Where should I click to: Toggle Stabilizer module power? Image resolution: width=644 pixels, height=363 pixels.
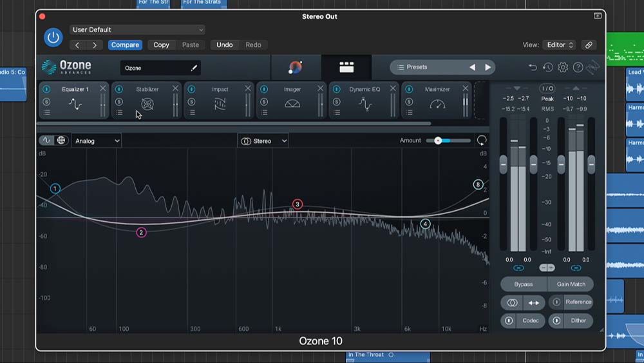119,89
